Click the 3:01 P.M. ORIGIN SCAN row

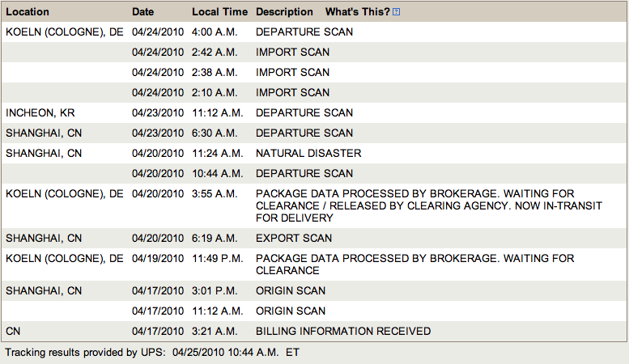(x=314, y=290)
